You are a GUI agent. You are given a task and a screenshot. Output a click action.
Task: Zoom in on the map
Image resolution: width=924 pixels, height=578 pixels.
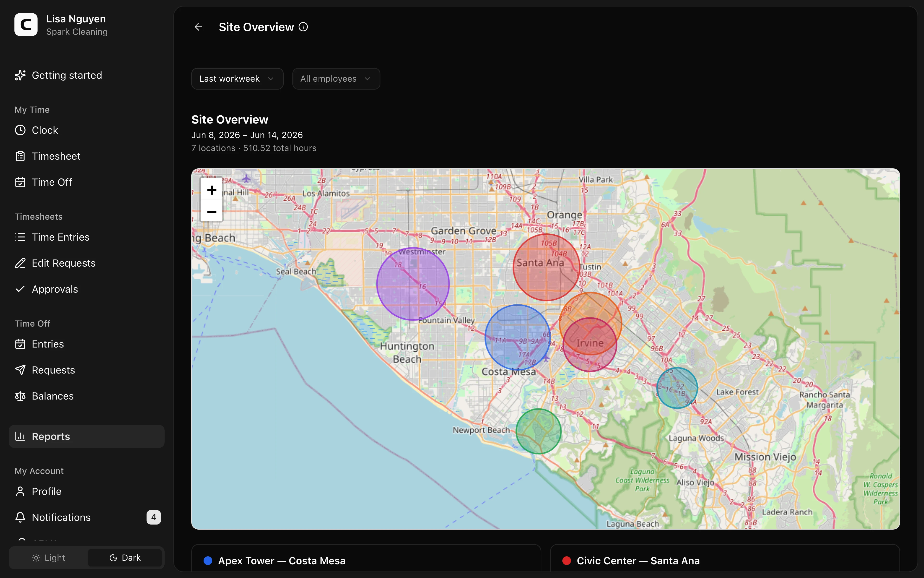[212, 190]
